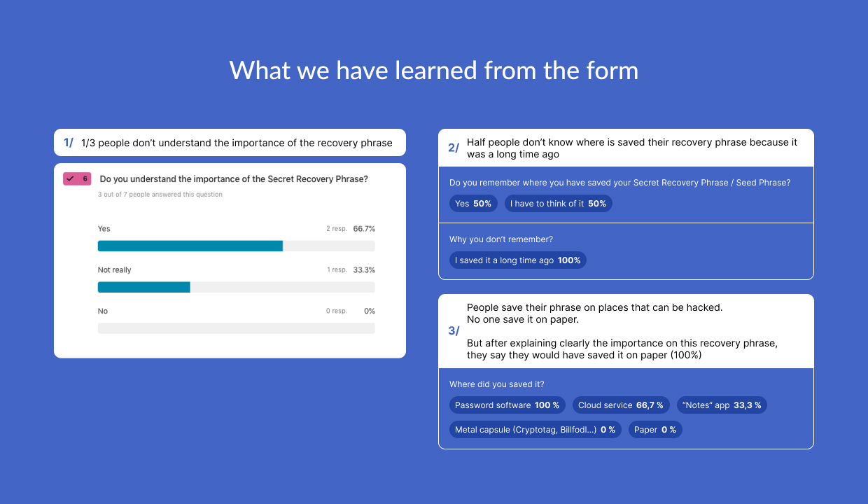Image resolution: width=868 pixels, height=504 pixels.
Task: Click the 'Yes' 66.7% progress bar
Action: pos(236,246)
